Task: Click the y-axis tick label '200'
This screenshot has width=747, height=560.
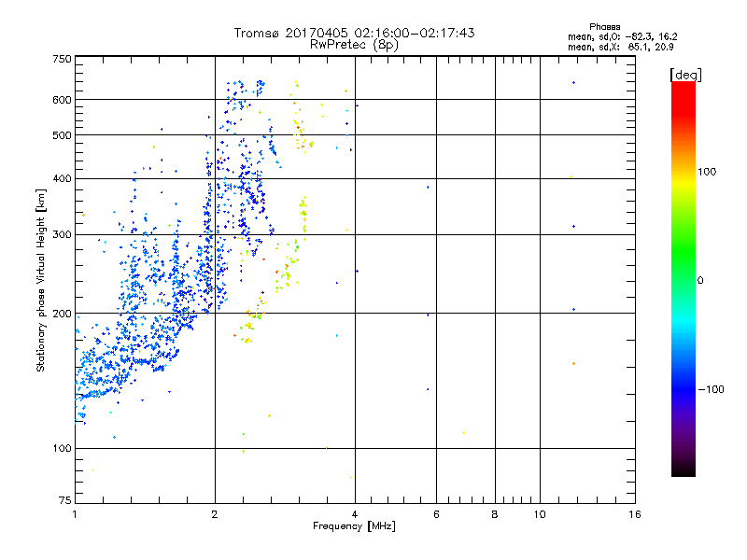Action: pyautogui.click(x=63, y=314)
